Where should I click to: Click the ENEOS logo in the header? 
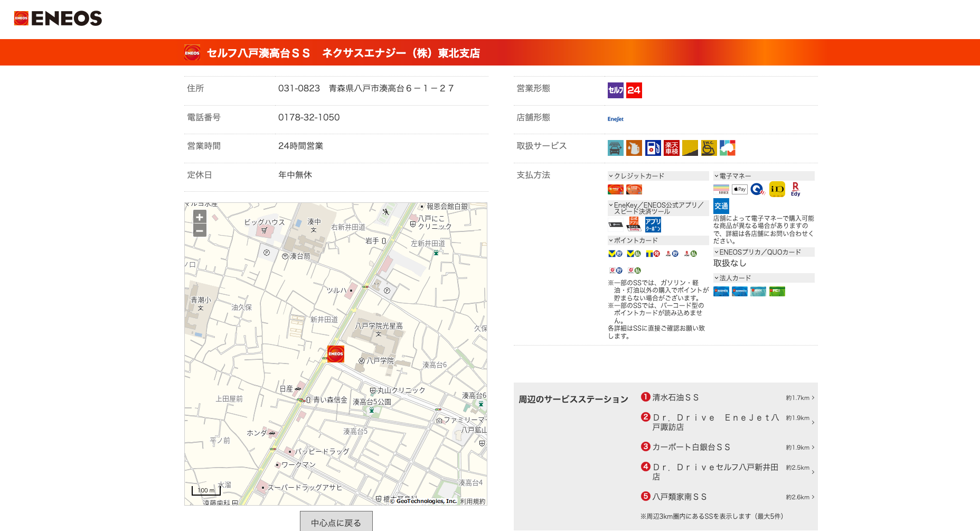58,18
